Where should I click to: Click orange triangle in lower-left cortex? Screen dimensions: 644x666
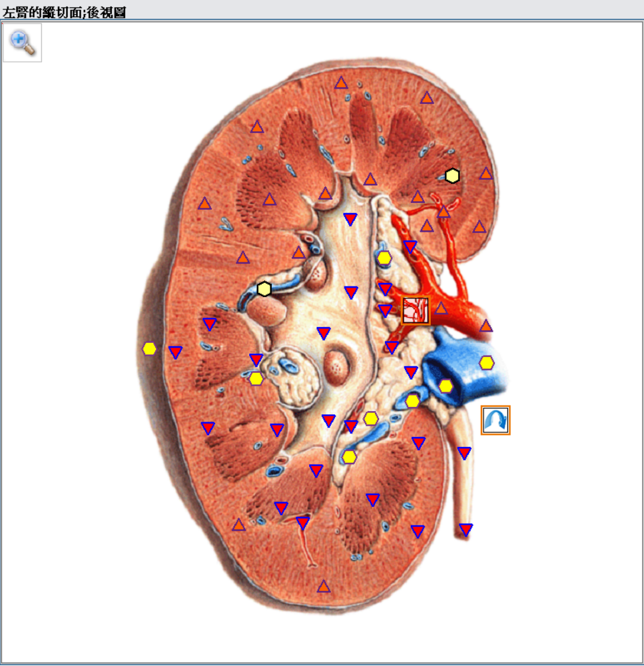238,525
